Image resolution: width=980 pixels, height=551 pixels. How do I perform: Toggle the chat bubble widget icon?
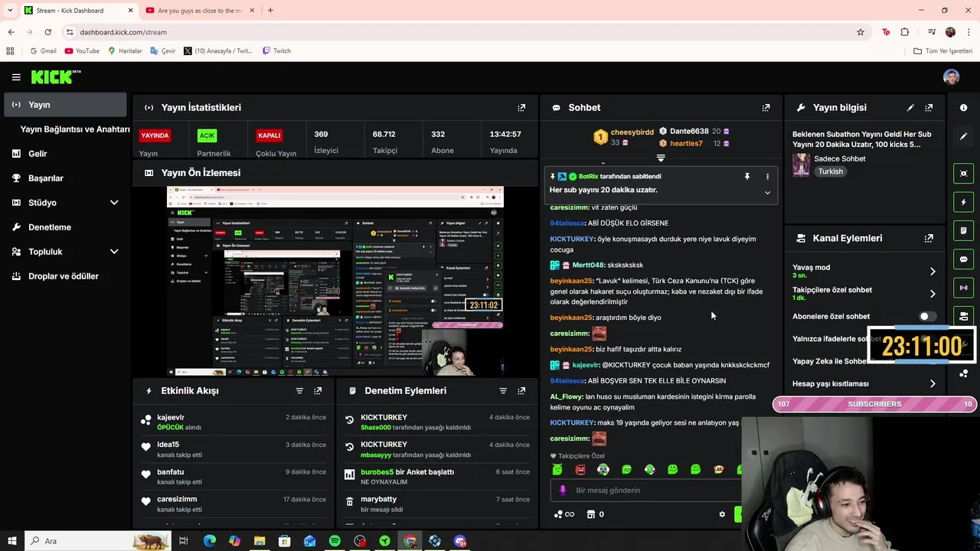(963, 259)
